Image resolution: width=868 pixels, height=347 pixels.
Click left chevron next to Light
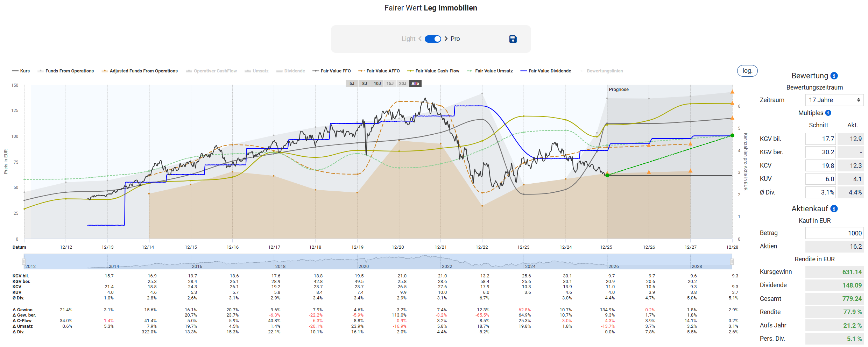coord(420,39)
